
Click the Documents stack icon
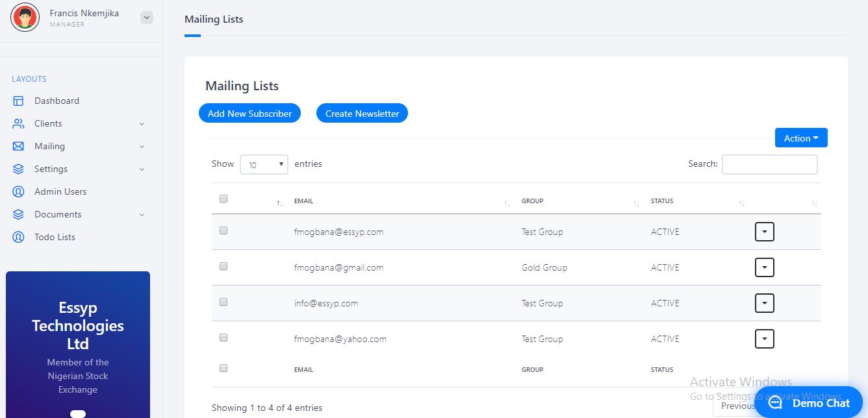[18, 215]
